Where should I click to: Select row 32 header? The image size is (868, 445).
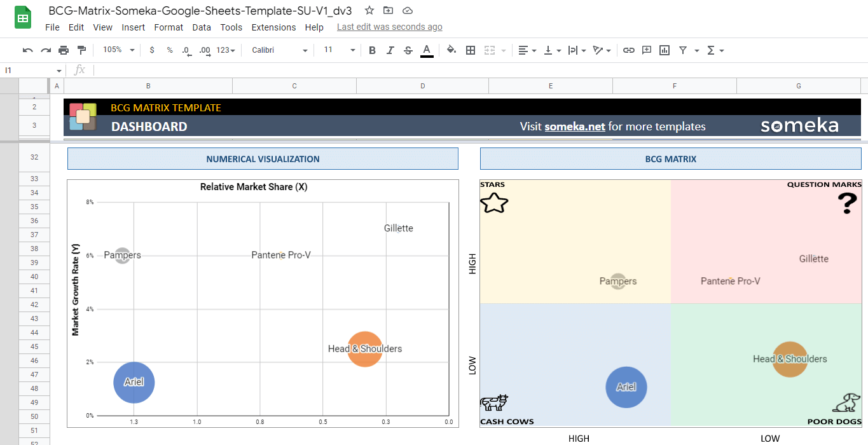tap(34, 158)
